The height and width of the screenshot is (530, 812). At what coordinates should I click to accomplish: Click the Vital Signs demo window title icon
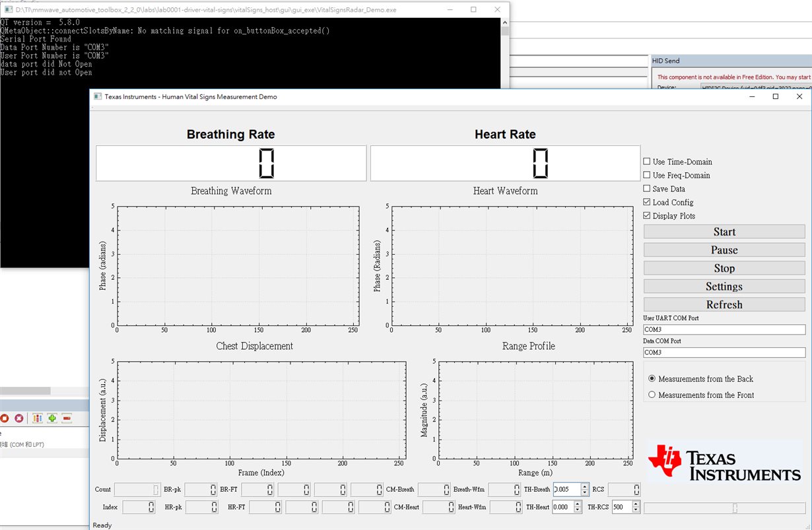click(98, 96)
